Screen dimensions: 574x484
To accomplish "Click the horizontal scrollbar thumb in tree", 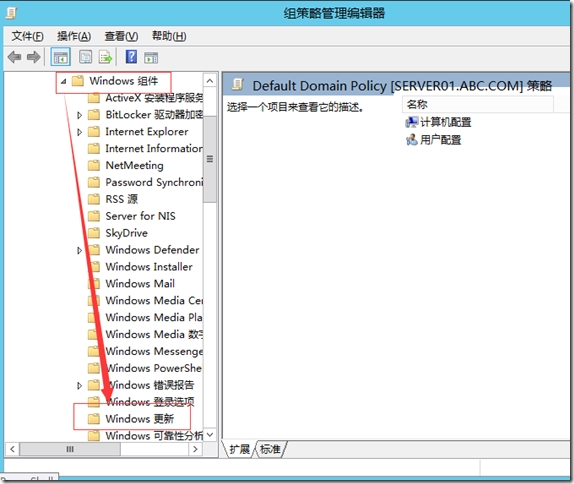I will click(70, 449).
